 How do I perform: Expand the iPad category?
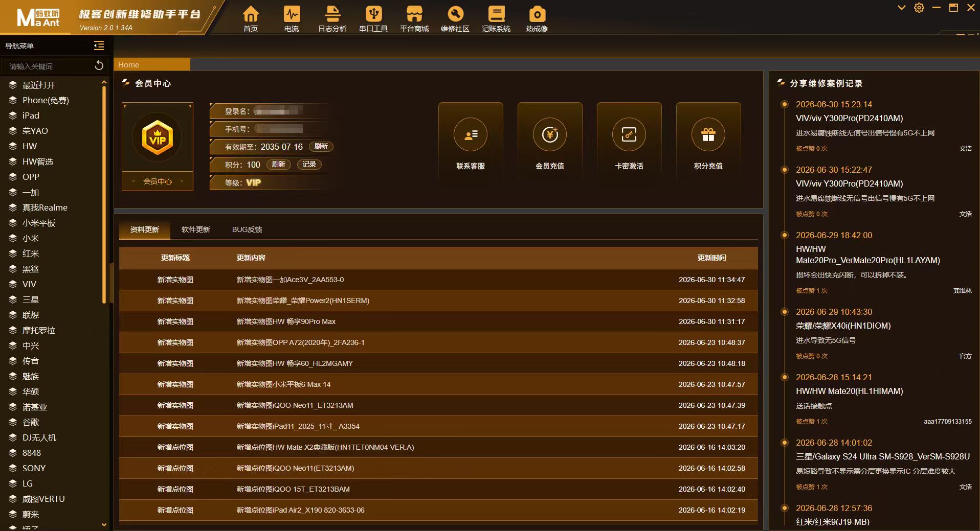(x=31, y=116)
